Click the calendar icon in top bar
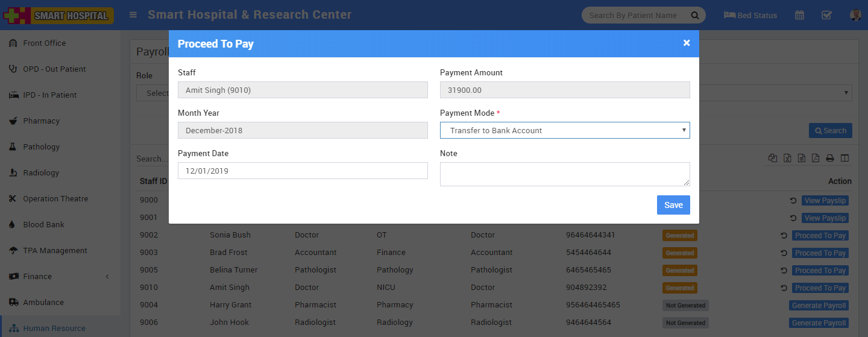 pyautogui.click(x=799, y=15)
